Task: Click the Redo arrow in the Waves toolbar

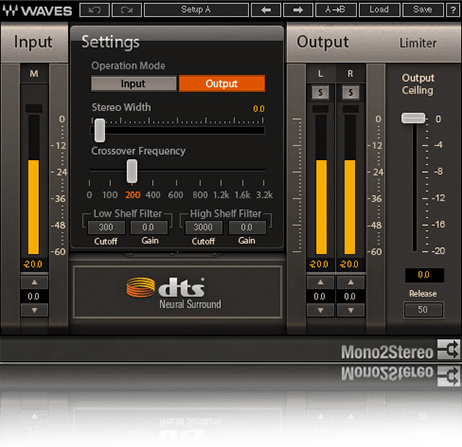Action: click(x=127, y=10)
